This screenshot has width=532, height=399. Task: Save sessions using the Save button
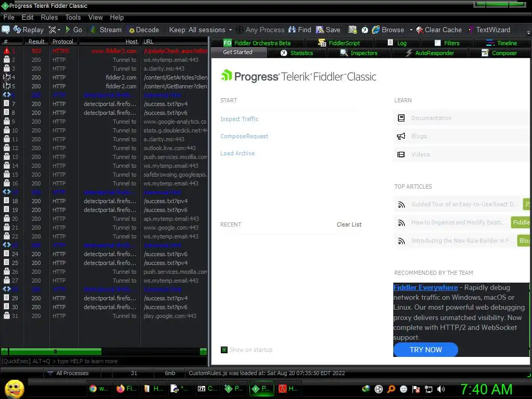pyautogui.click(x=328, y=30)
